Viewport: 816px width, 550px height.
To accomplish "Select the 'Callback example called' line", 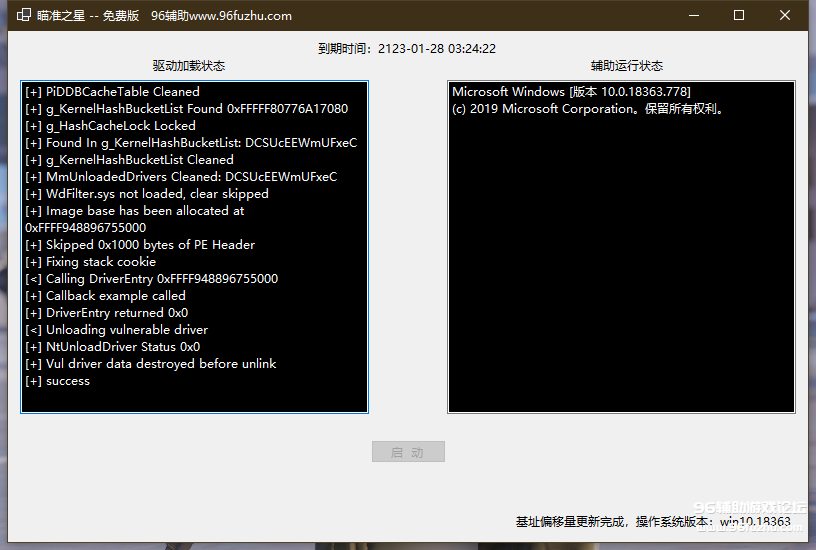I will coord(105,296).
